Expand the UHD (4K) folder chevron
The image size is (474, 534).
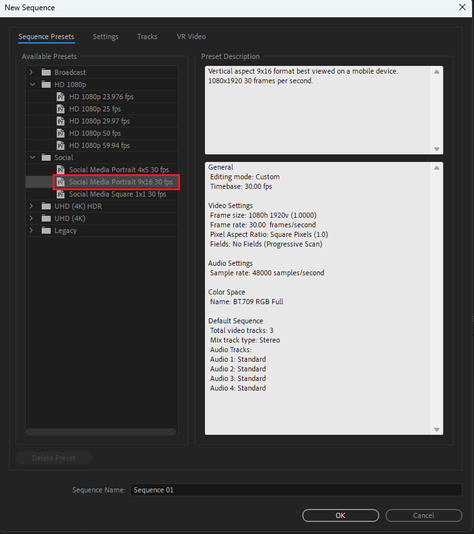coord(31,218)
